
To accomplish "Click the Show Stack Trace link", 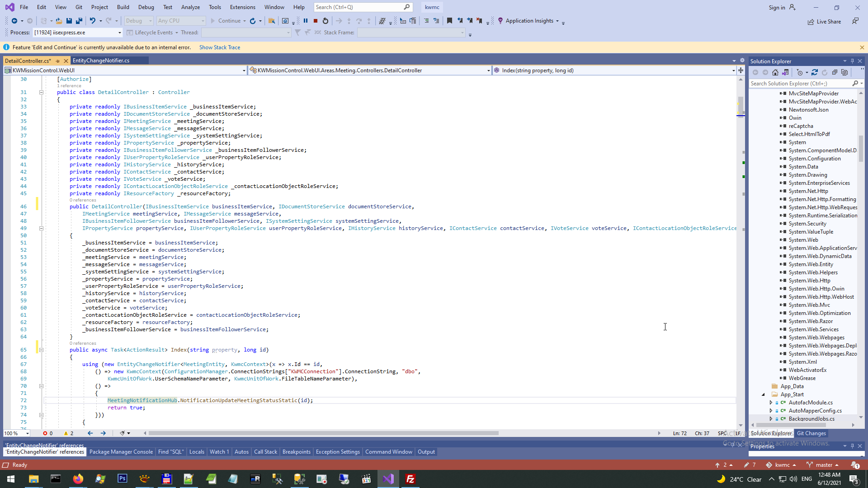I will [x=220, y=47].
